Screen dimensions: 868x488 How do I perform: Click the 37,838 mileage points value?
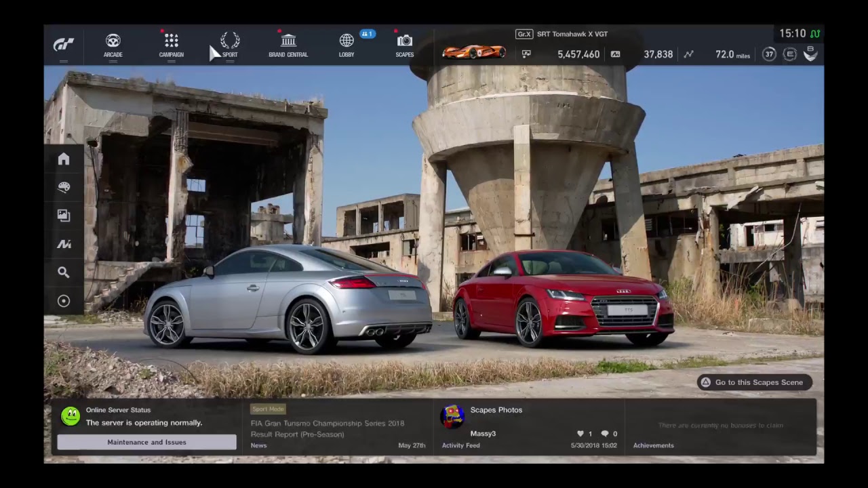pyautogui.click(x=658, y=54)
